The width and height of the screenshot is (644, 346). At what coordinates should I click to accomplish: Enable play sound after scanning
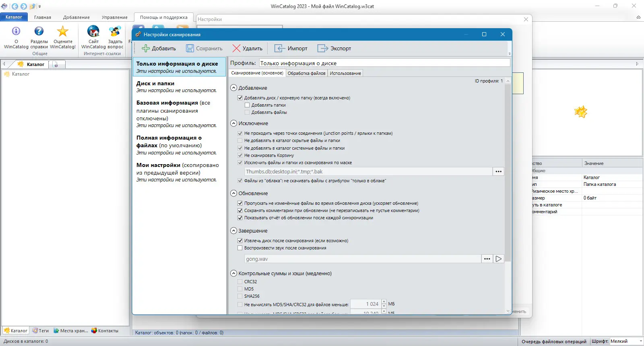pyautogui.click(x=240, y=248)
